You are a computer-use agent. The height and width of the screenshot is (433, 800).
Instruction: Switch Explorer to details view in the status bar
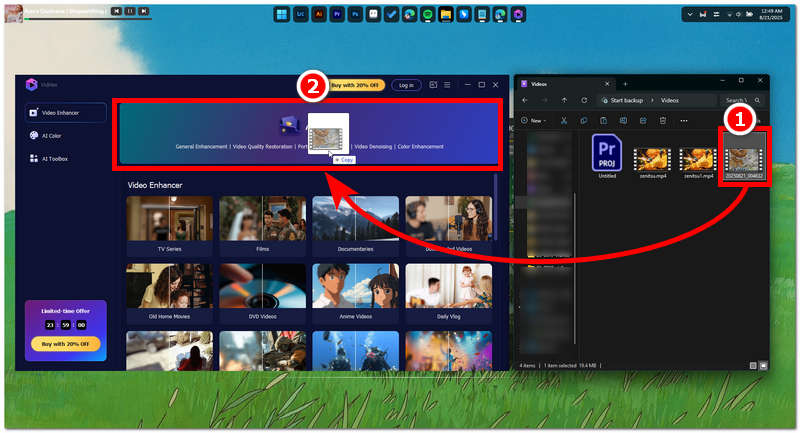pos(753,366)
